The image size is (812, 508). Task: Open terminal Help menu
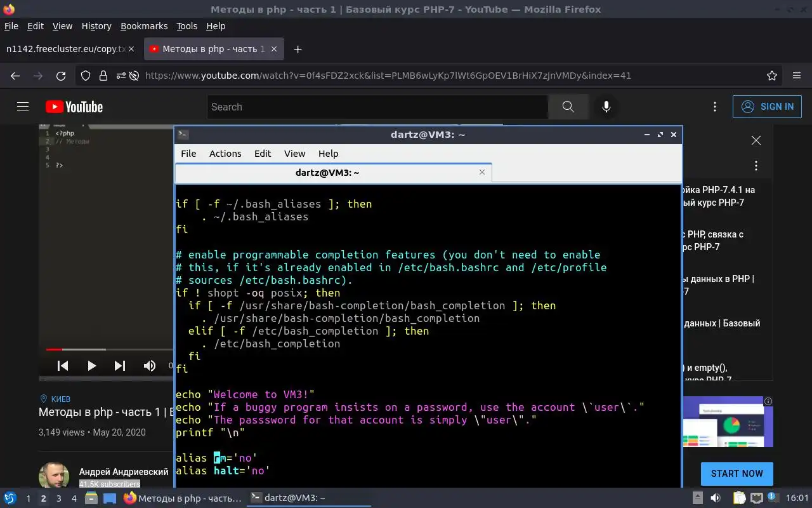click(x=328, y=154)
